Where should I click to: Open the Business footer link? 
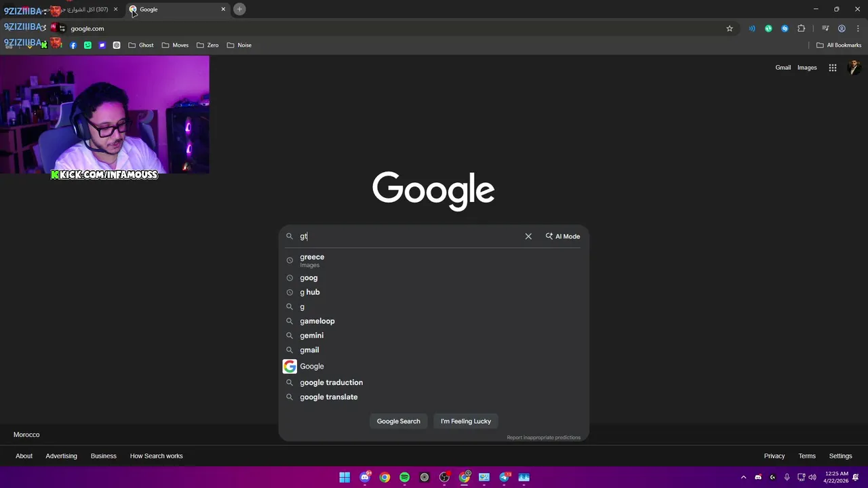click(x=104, y=456)
